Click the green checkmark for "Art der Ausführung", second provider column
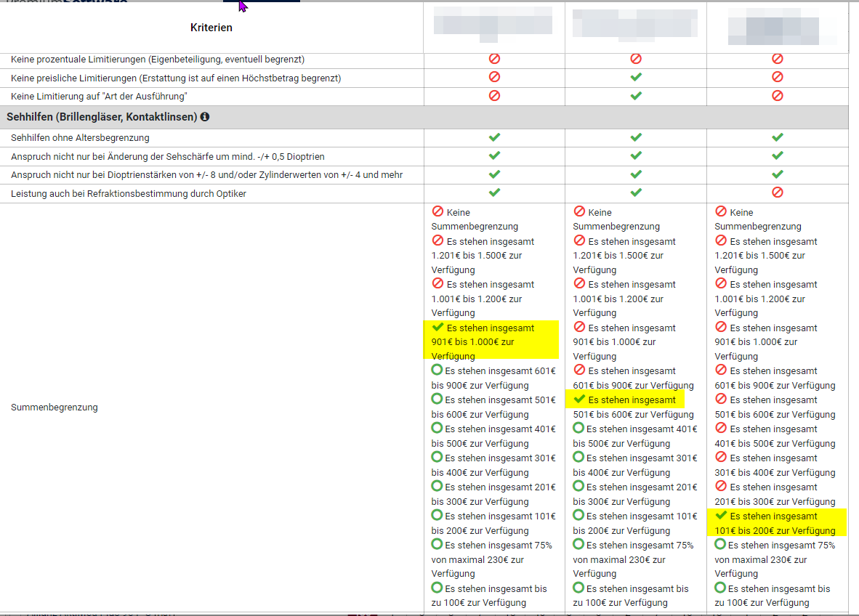Viewport: 859px width, 616px height. point(636,96)
